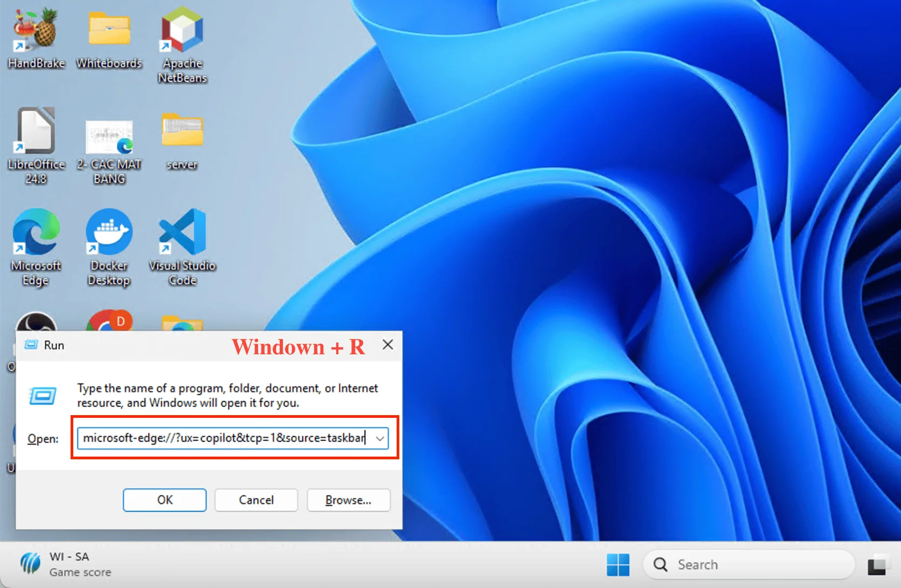Open the WI - SA game score widget

[x=66, y=564]
